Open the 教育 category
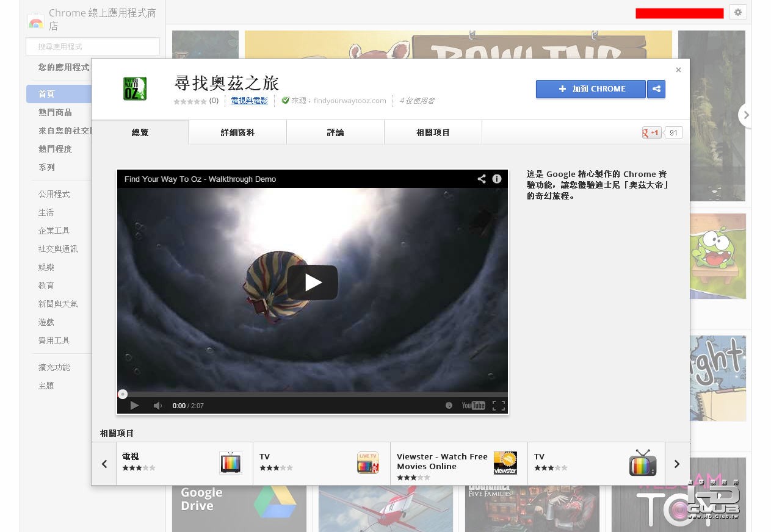Image resolution: width=771 pixels, height=532 pixels. pyautogui.click(x=46, y=286)
